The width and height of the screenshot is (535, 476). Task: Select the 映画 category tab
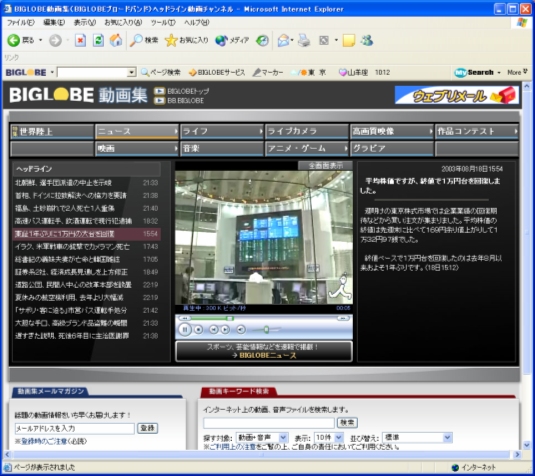(137, 149)
